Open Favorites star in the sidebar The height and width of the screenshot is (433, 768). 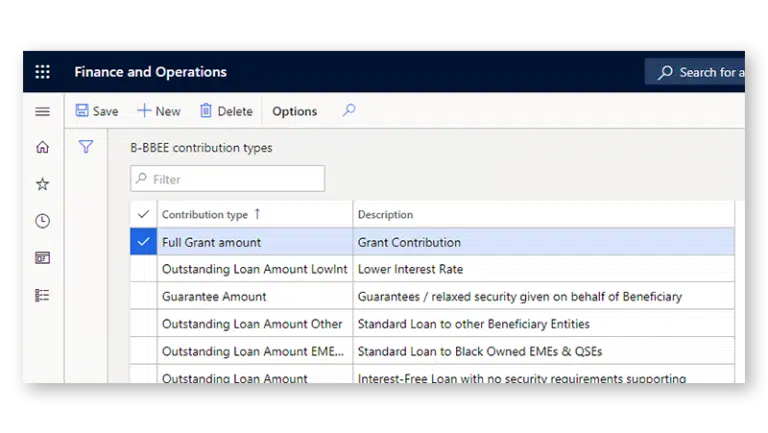tap(42, 184)
